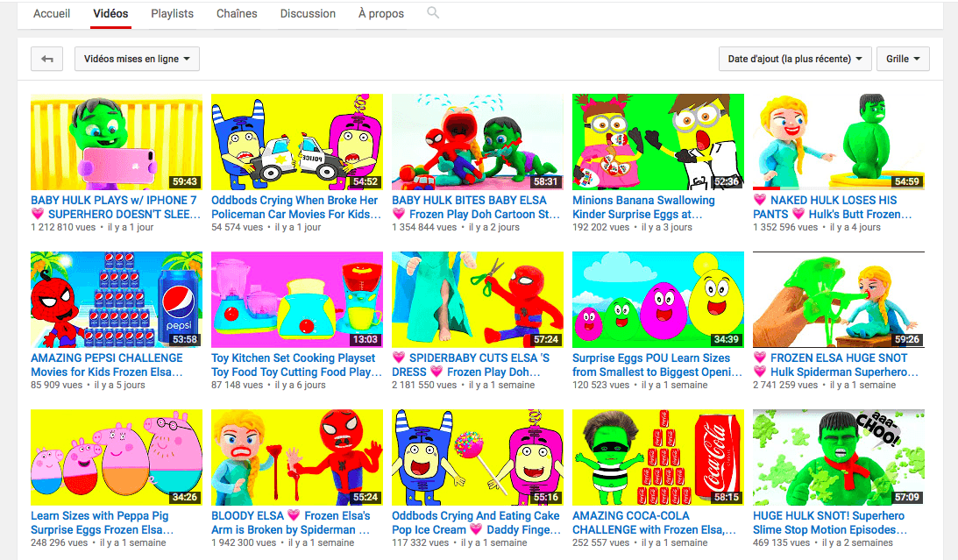Select the Vidéos tab
This screenshot has height=560, width=958.
point(110,13)
